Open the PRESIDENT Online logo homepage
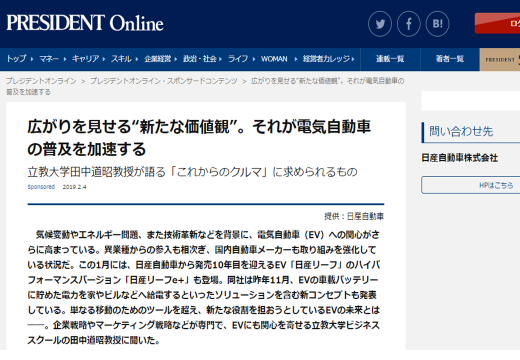Screen dimensions: 520x360 coord(85,23)
